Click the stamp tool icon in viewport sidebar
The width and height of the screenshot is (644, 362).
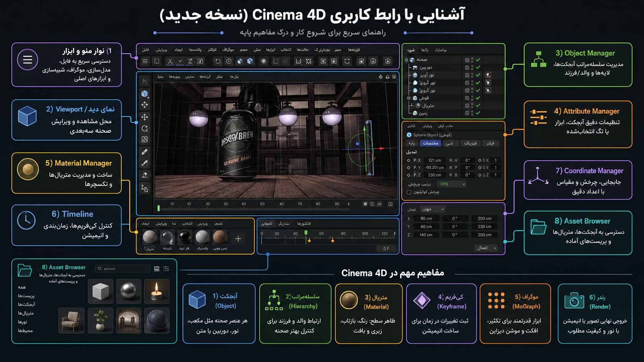(x=145, y=175)
